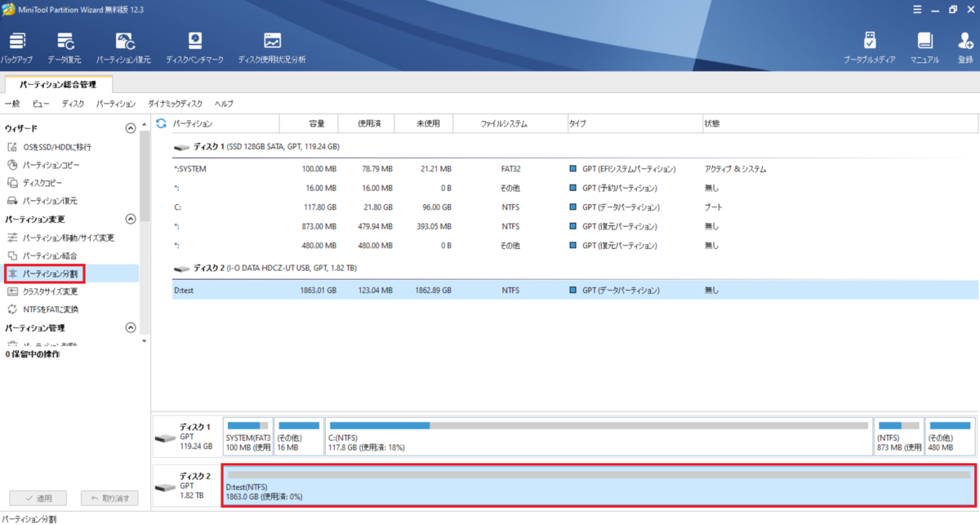Image resolution: width=980 pixels, height=525 pixels.
Task: Open the マニュアル (Manual)
Action: (x=924, y=48)
